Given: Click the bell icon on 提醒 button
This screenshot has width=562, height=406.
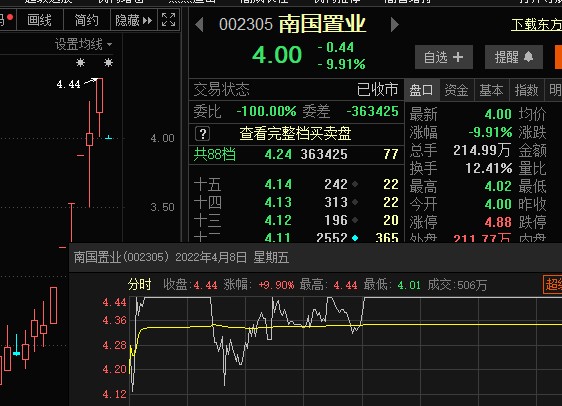Looking at the screenshot, I should point(529,57).
